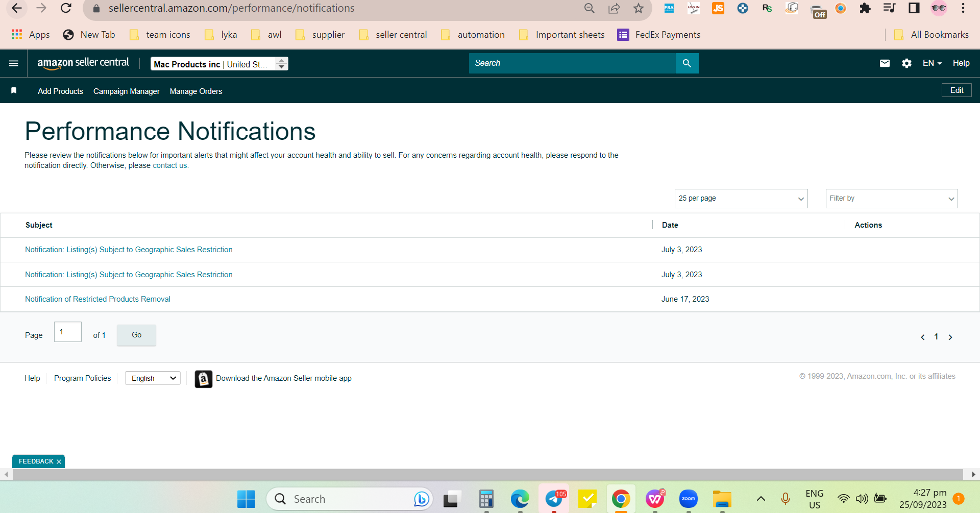Open the English language selector in footer
This screenshot has width=980, height=513.
(153, 378)
